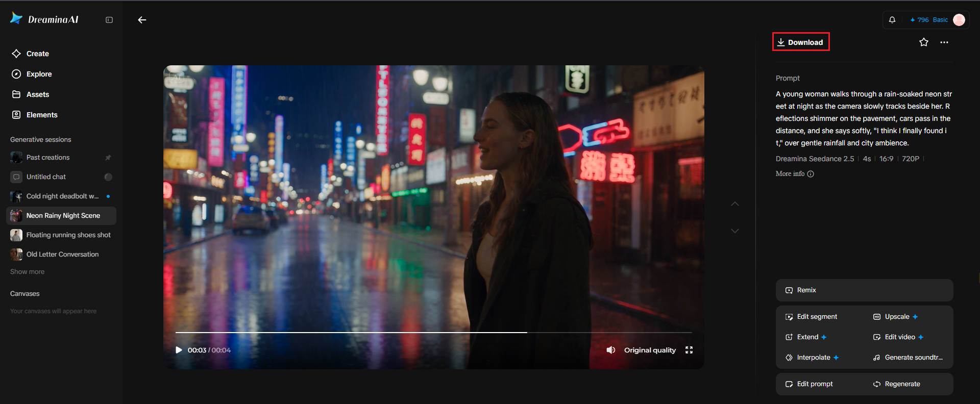
Task: Mute the video volume
Action: click(x=610, y=350)
